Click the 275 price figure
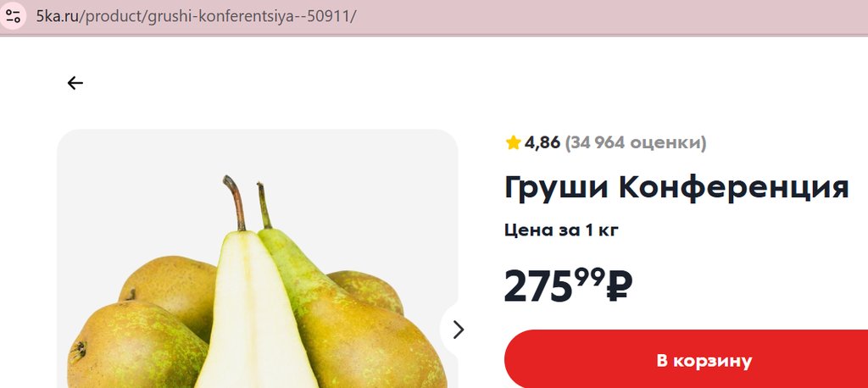The image size is (868, 388). 538,286
